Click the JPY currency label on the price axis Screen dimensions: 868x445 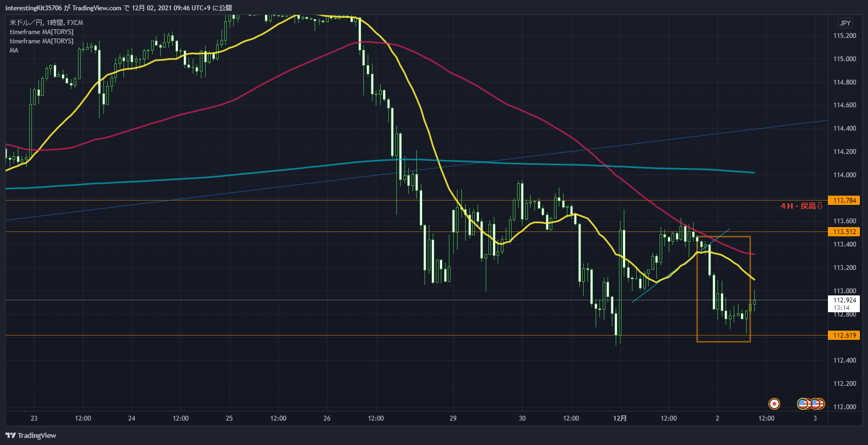[845, 23]
